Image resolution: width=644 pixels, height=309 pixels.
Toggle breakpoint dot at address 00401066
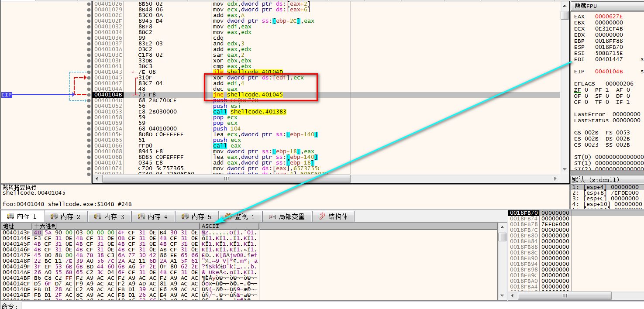[x=89, y=146]
